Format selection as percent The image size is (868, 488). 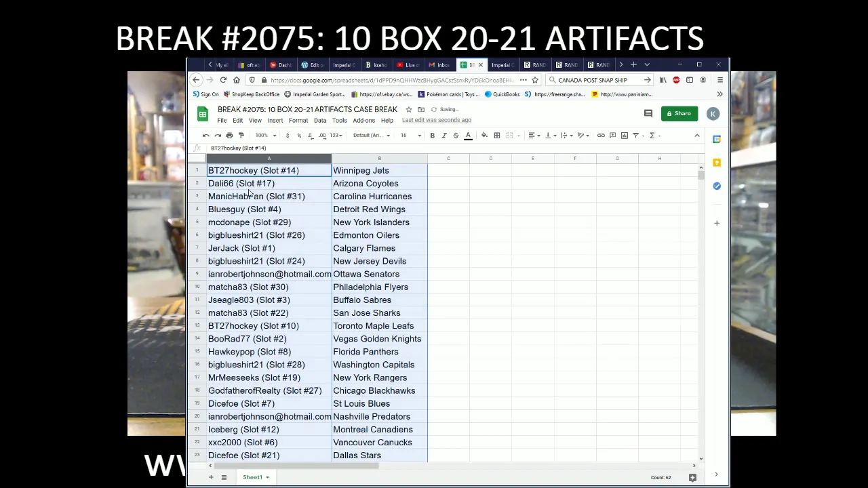click(x=299, y=136)
